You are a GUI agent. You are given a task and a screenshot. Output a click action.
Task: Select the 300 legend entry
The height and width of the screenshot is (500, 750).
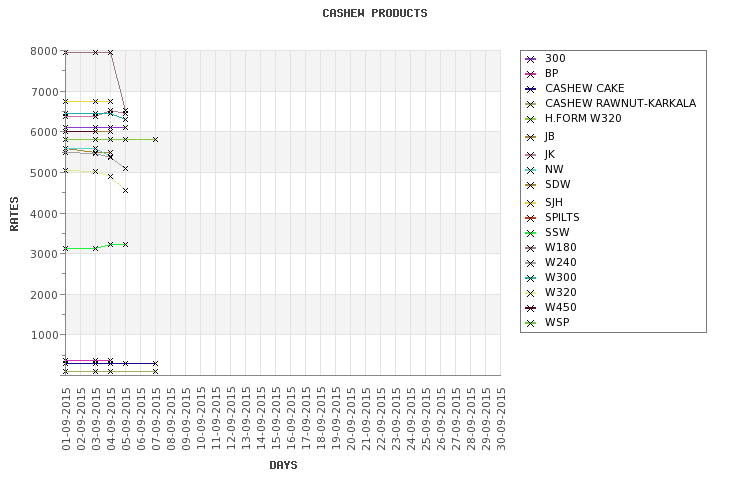(545, 58)
